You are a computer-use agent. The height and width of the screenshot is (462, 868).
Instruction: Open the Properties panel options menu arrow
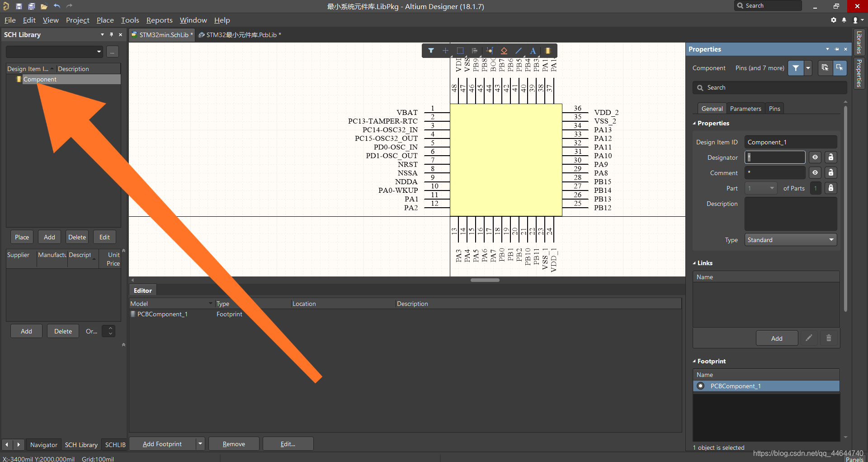[827, 49]
